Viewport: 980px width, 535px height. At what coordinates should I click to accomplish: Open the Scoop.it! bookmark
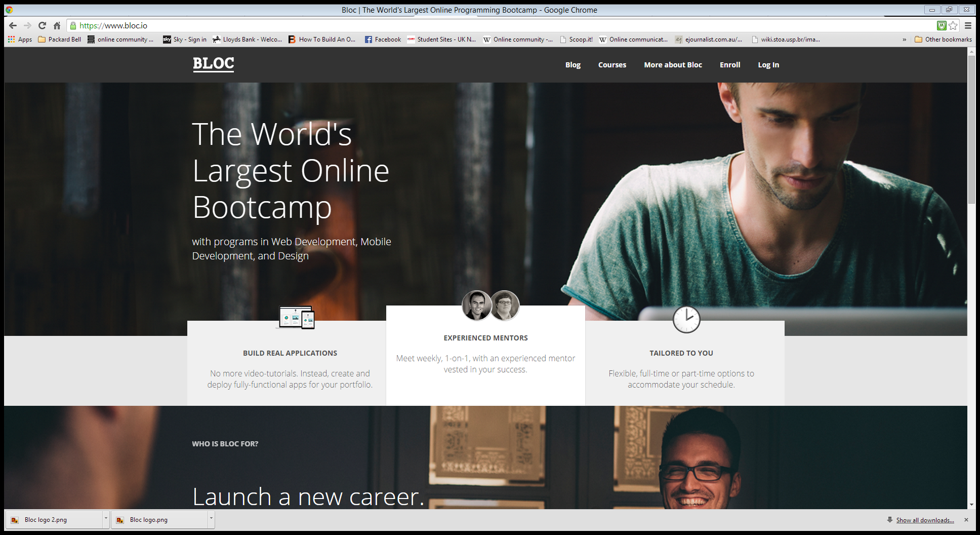576,39
